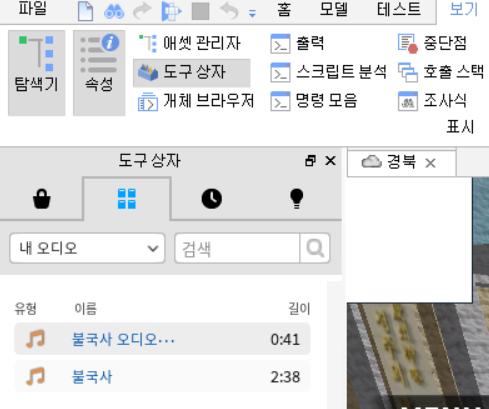Click the 검색 search field
This screenshot has height=409, width=489.
coord(237,248)
